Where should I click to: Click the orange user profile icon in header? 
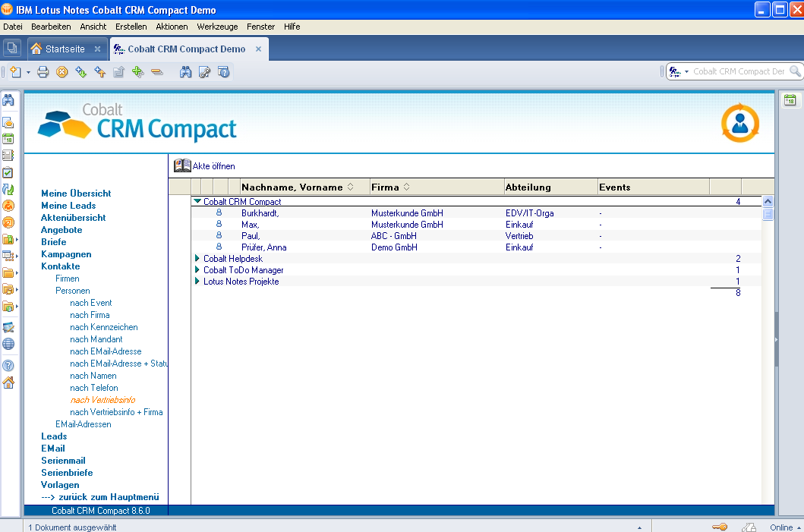pos(740,123)
